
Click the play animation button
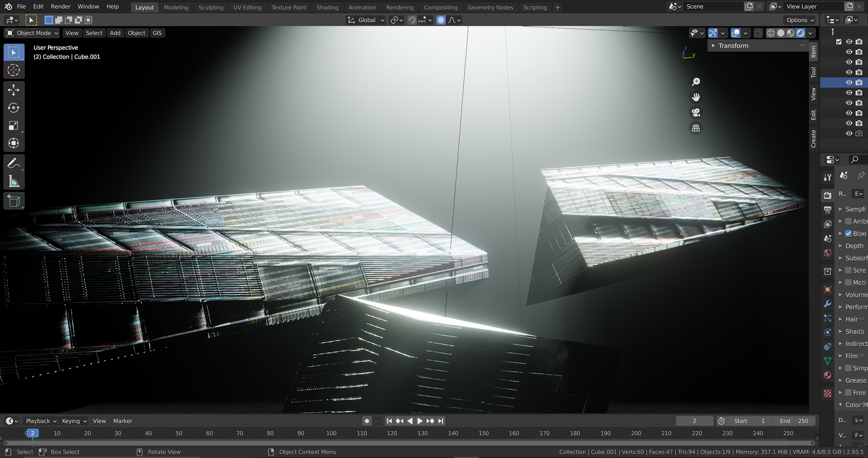click(x=420, y=421)
